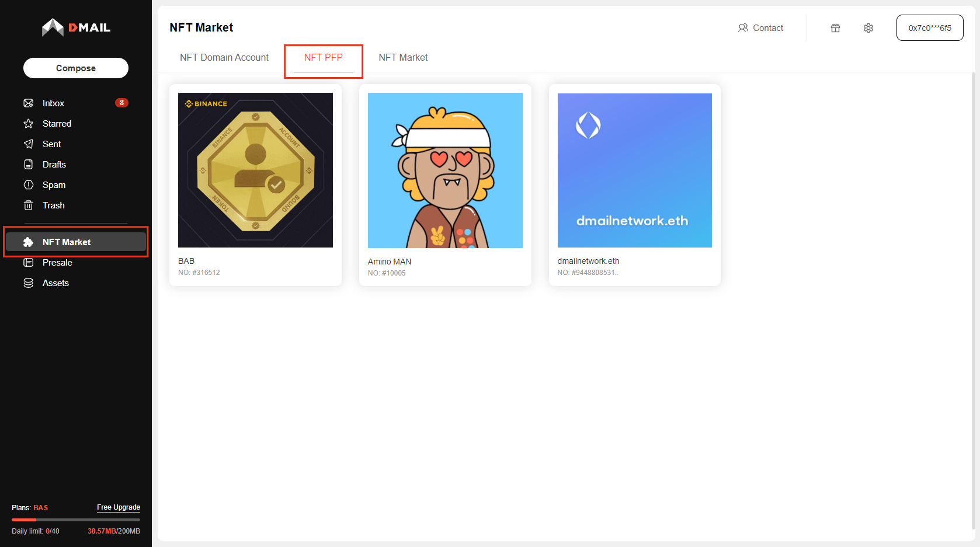This screenshot has width=980, height=547.
Task: Open Sent mail via paper plane icon
Action: tap(28, 144)
